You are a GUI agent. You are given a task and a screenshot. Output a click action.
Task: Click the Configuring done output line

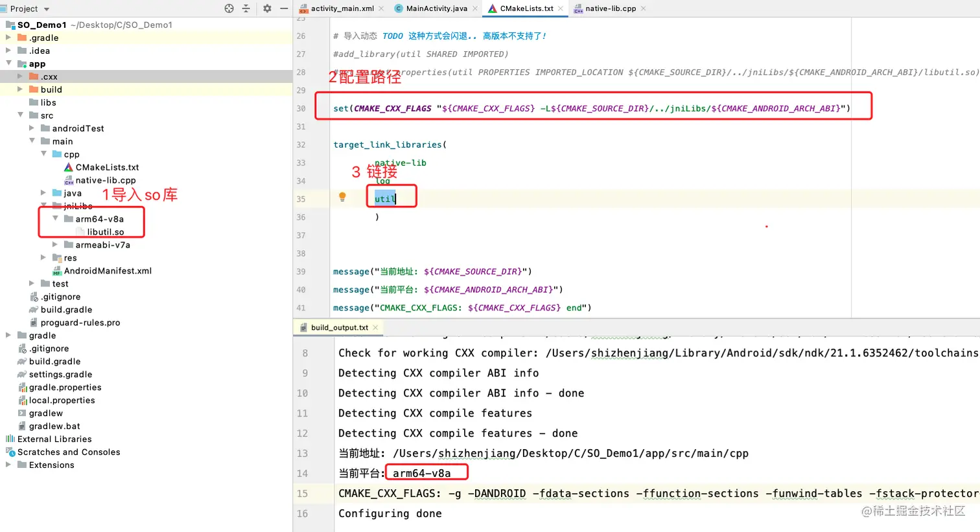390,513
